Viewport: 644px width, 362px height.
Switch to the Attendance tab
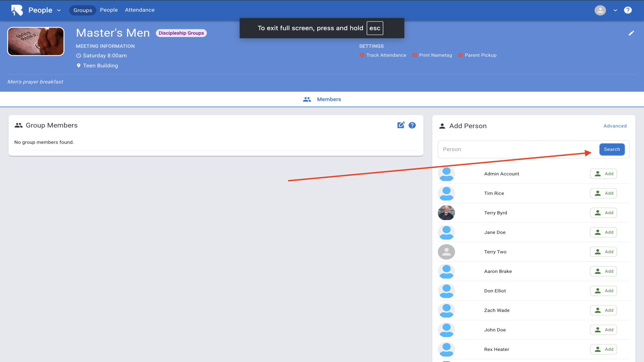pyautogui.click(x=140, y=10)
